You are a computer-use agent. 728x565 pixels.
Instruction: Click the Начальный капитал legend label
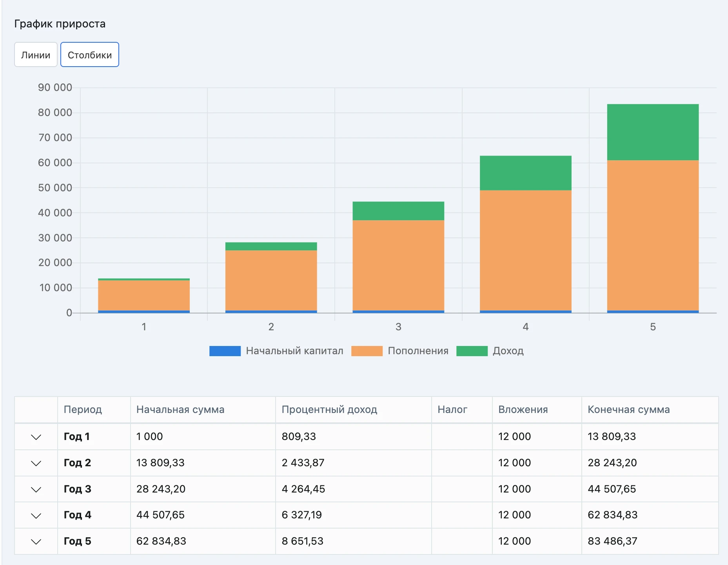click(294, 351)
